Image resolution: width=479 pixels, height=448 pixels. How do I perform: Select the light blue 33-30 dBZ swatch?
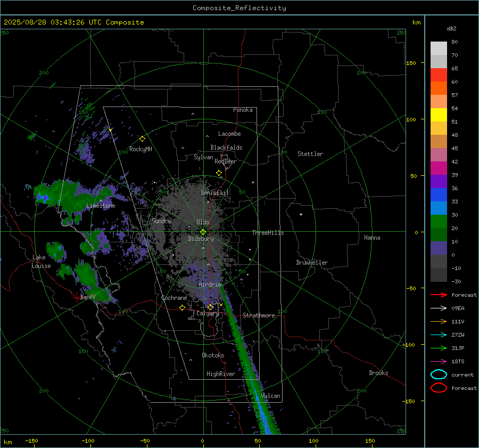(x=439, y=208)
